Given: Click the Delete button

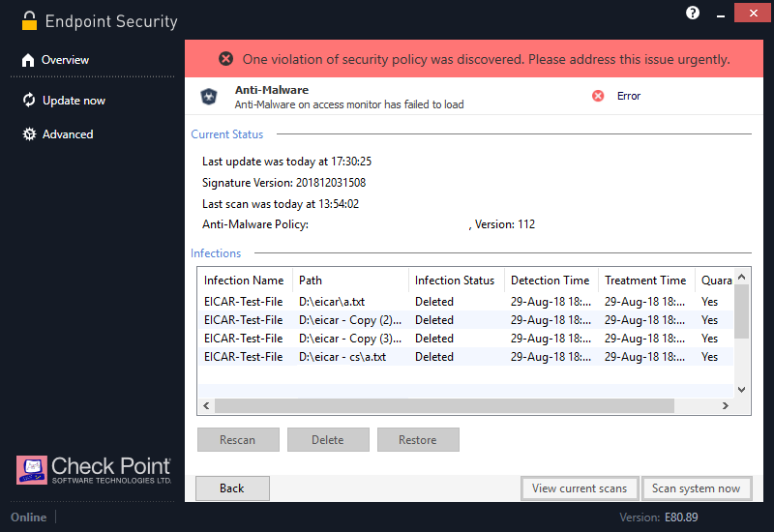Looking at the screenshot, I should click(328, 440).
